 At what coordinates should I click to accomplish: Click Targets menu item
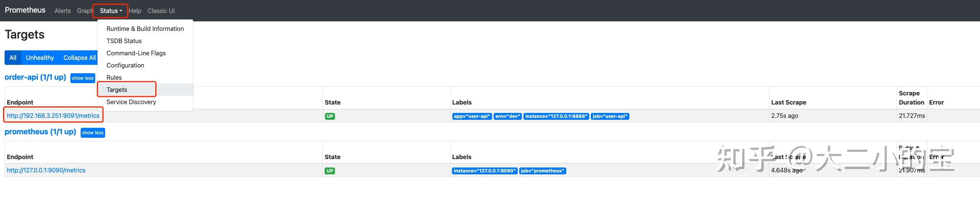click(x=117, y=90)
